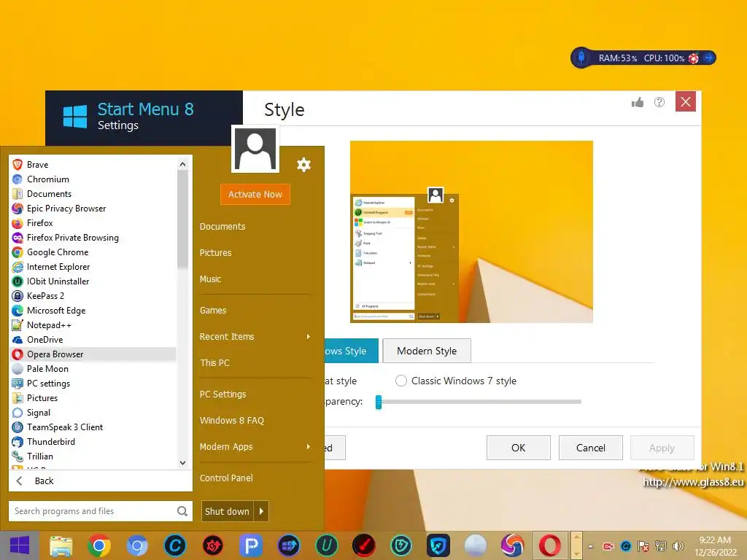747x560 pixels.
Task: Open the Shut down options arrow
Action: tap(261, 511)
